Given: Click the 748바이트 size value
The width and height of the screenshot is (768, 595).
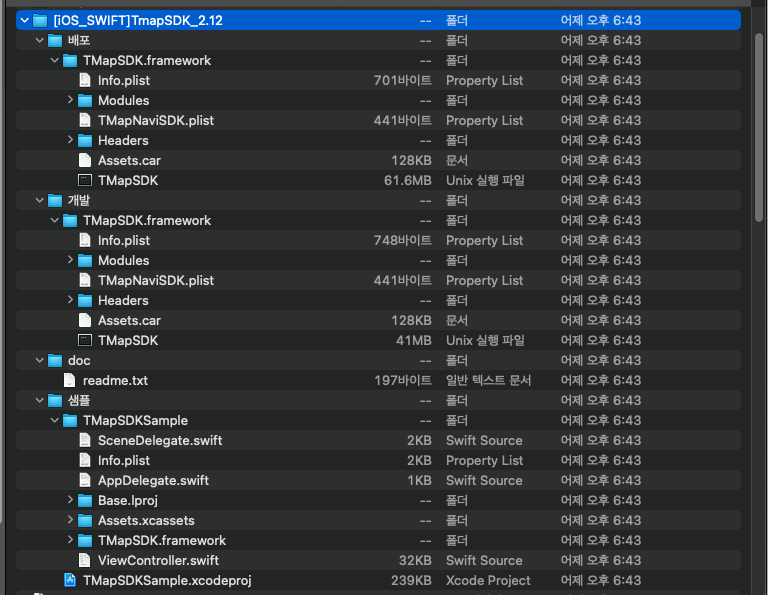Looking at the screenshot, I should (x=403, y=240).
